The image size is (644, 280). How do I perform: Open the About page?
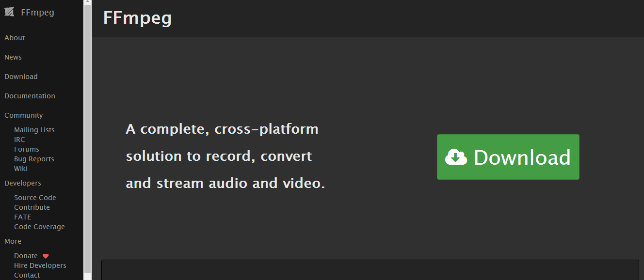click(15, 38)
